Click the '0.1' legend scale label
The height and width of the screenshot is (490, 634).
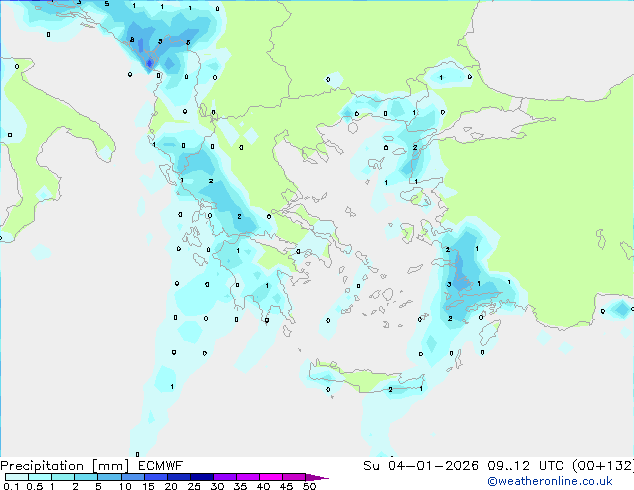click(x=11, y=486)
